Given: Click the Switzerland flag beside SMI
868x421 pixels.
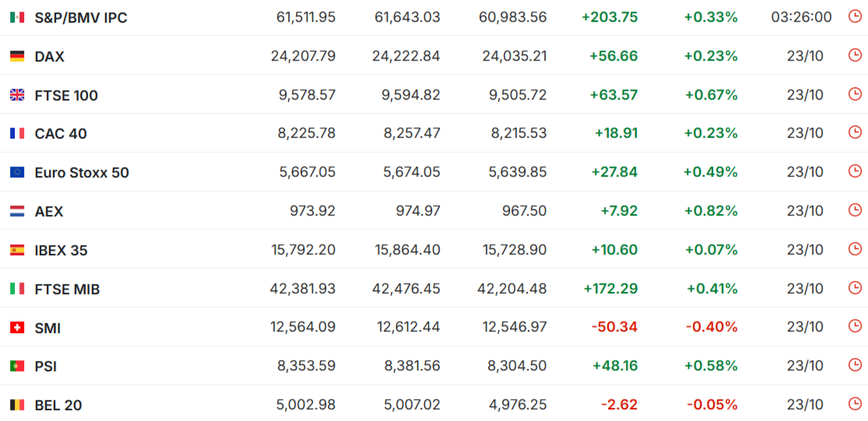Looking at the screenshot, I should pos(17,328).
